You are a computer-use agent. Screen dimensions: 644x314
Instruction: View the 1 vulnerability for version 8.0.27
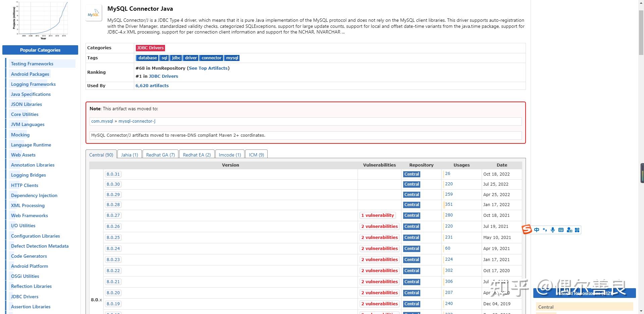[378, 215]
